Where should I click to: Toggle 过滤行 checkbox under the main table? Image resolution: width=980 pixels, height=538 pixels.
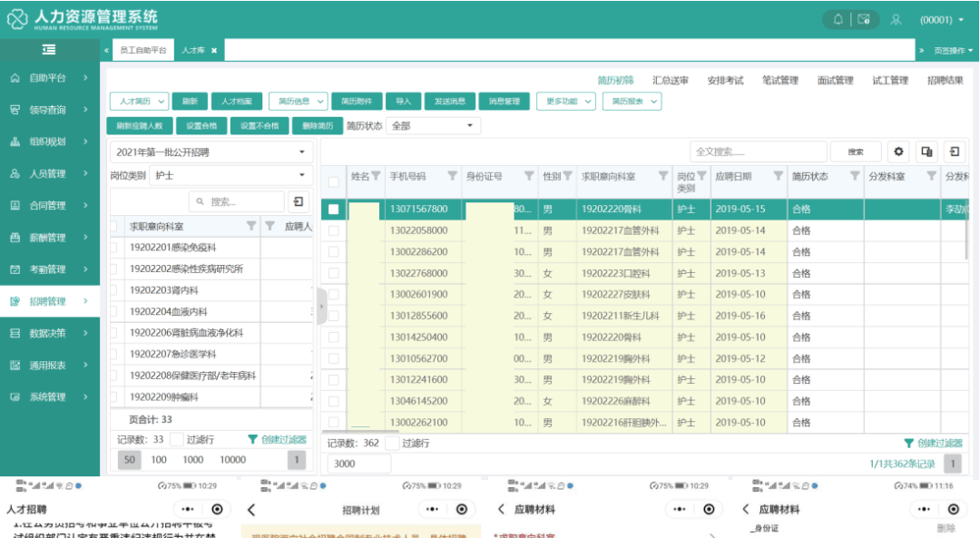392,443
